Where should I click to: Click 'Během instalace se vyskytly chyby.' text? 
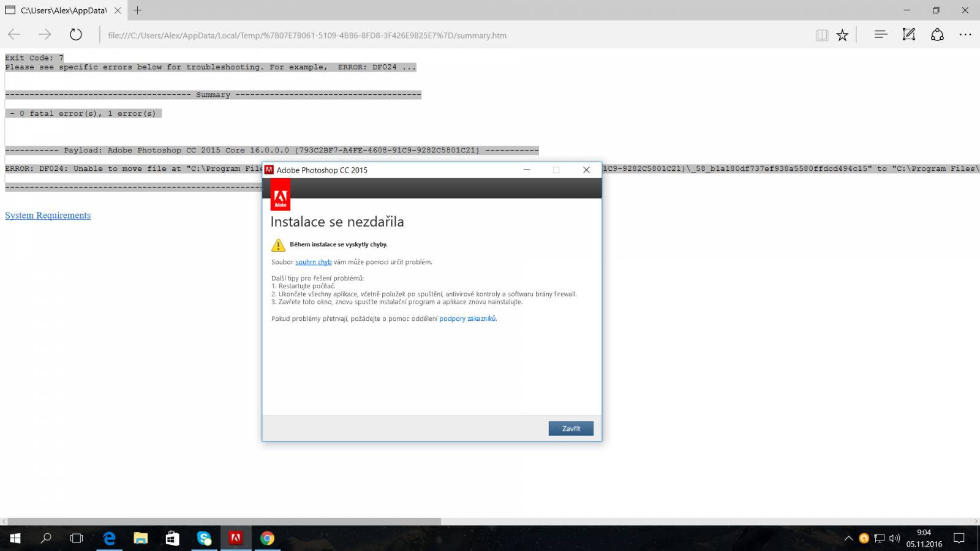pyautogui.click(x=339, y=244)
